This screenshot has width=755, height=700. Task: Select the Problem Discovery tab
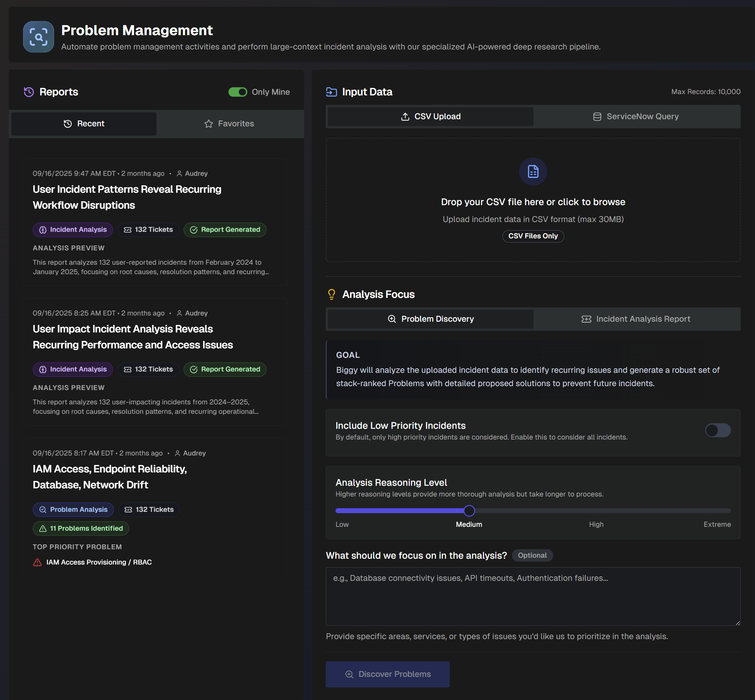pos(431,319)
